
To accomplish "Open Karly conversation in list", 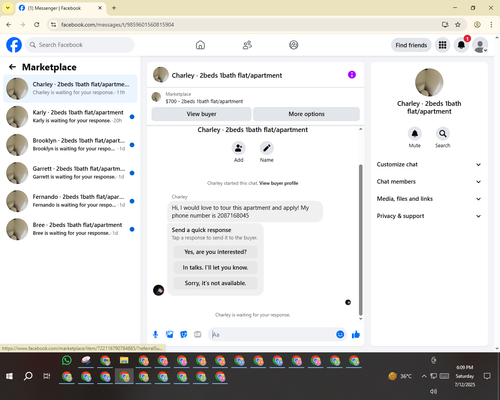I will pyautogui.click(x=70, y=117).
